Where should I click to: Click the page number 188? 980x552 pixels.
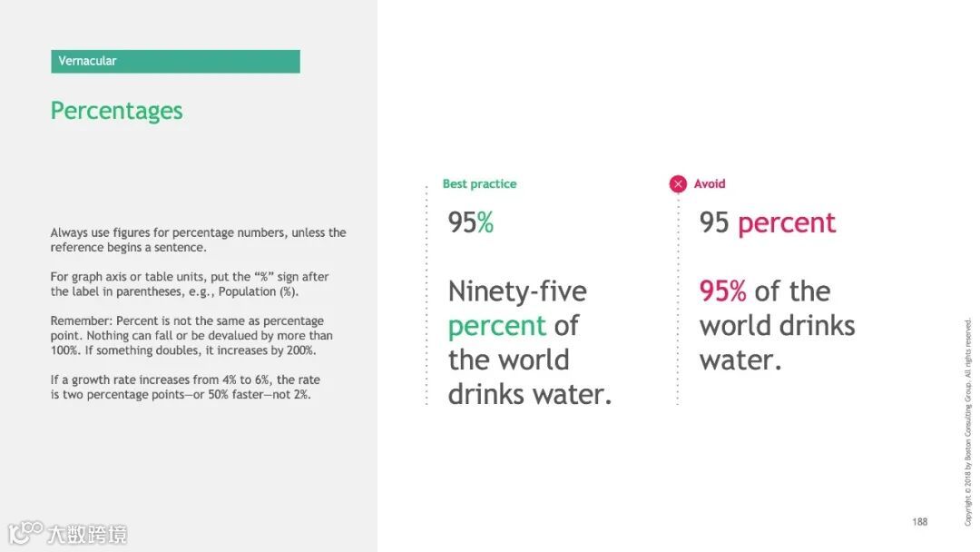pos(919,522)
